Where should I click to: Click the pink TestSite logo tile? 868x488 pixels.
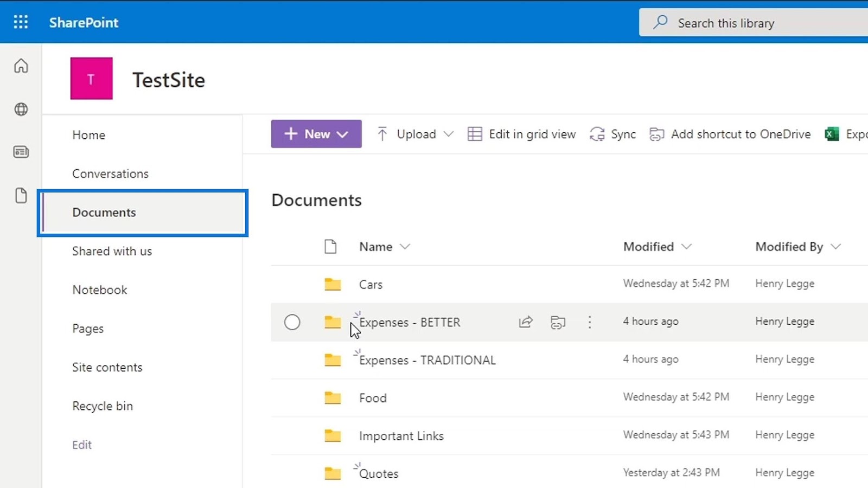(91, 79)
